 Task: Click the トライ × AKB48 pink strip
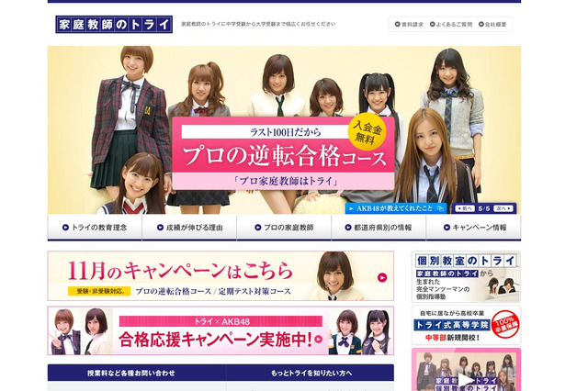click(220, 321)
